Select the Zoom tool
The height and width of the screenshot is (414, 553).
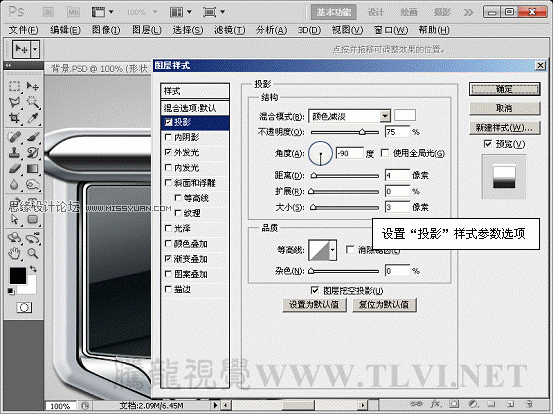tap(32, 253)
